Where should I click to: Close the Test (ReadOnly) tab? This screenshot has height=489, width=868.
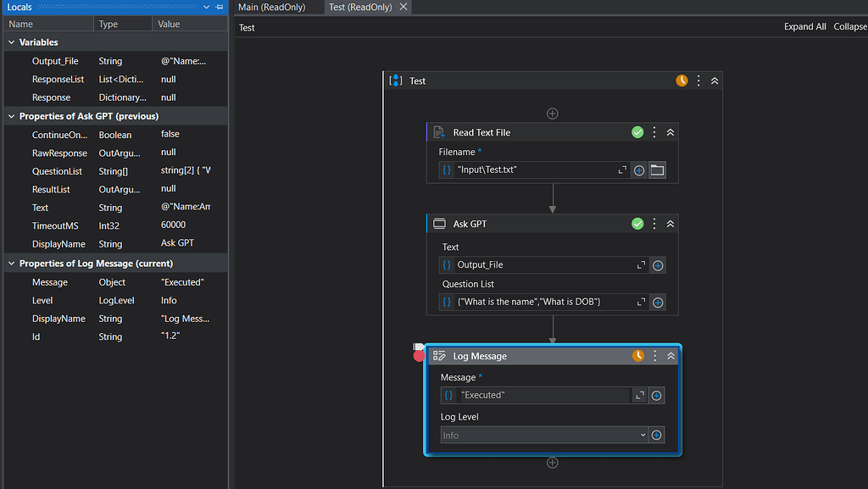tap(403, 7)
